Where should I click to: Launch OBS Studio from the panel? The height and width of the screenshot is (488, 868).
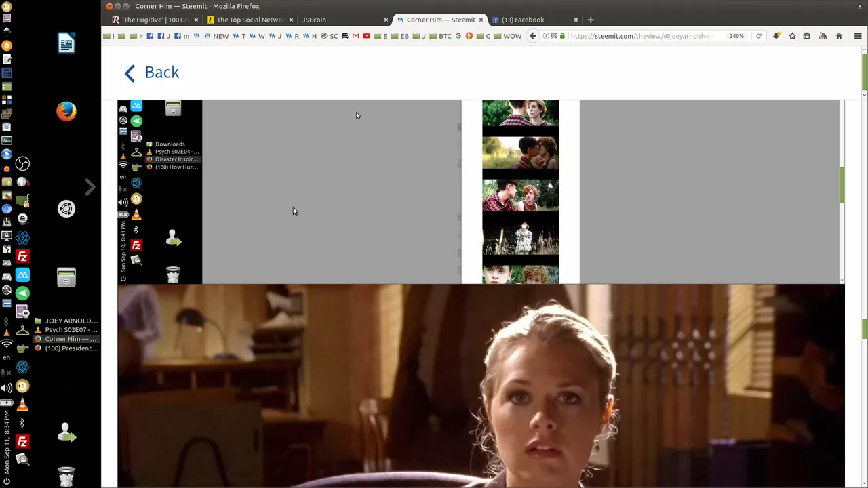pyautogui.click(x=22, y=163)
